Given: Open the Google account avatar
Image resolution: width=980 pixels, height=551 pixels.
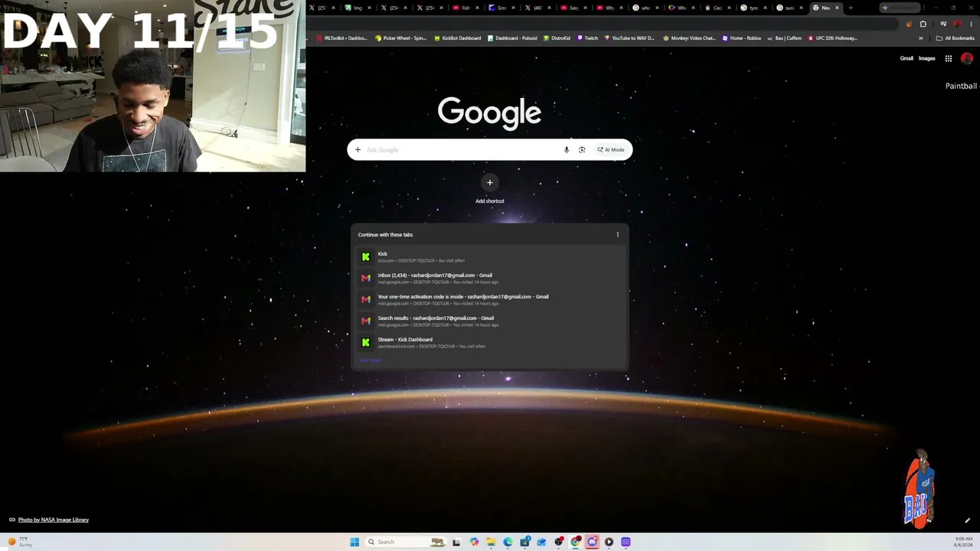Looking at the screenshot, I should tap(966, 58).
